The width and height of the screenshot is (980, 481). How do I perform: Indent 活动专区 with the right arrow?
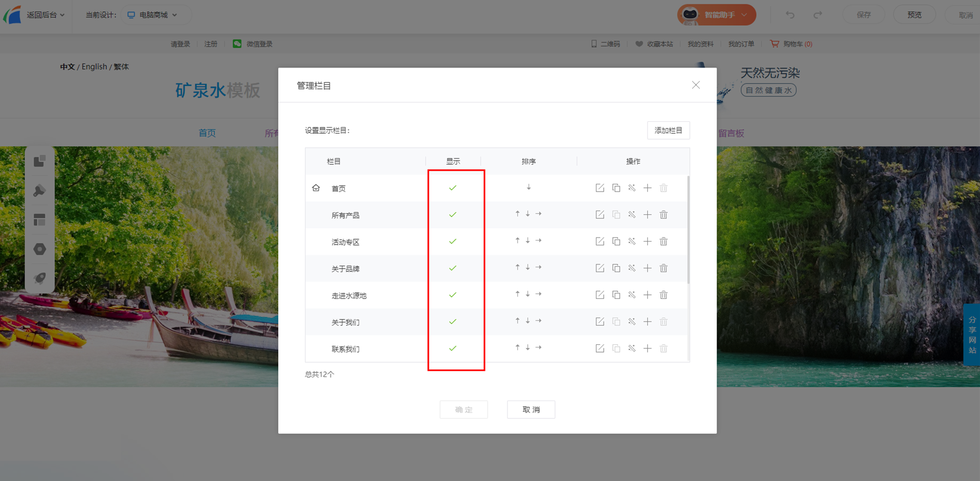(538, 240)
